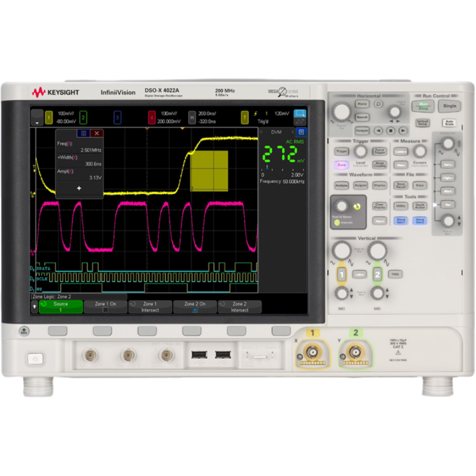Screen dimensions: 476x476
Task: Open the Zone 2 Intersect softkey
Action: (240, 306)
